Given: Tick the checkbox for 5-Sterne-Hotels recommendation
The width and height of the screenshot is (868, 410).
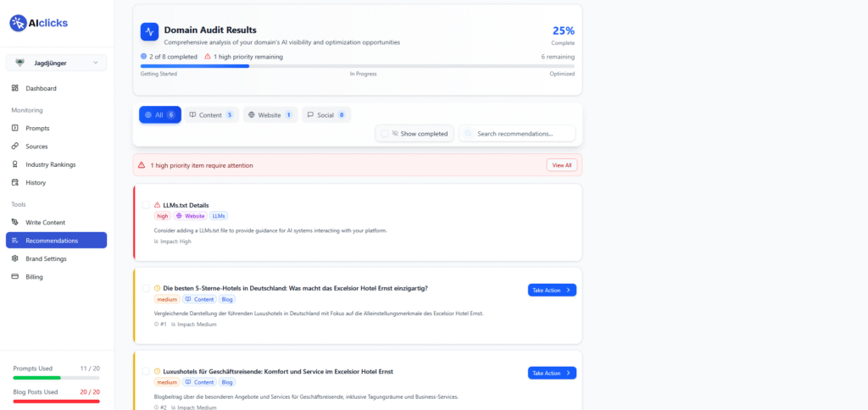Looking at the screenshot, I should pos(146,288).
